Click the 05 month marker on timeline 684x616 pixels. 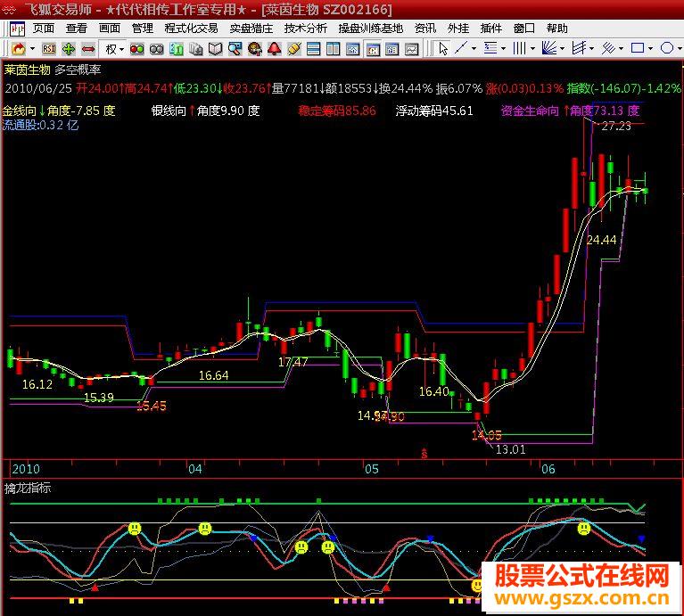coord(372,469)
